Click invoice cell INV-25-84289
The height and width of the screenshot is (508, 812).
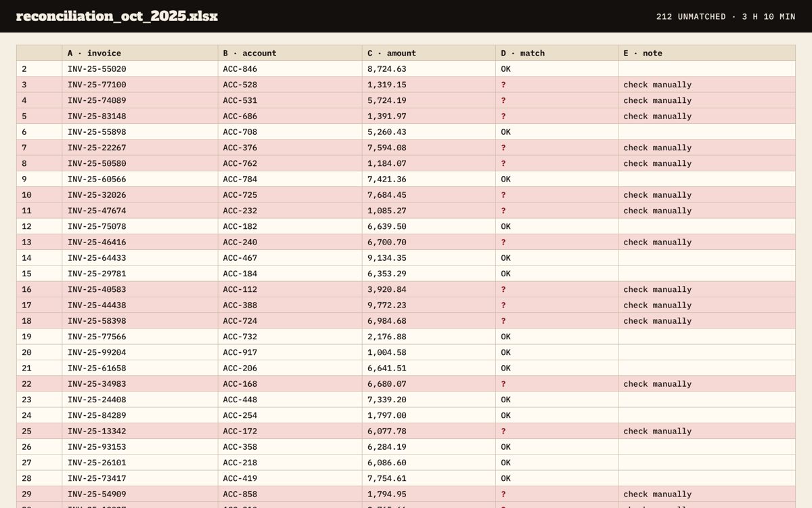[140, 415]
